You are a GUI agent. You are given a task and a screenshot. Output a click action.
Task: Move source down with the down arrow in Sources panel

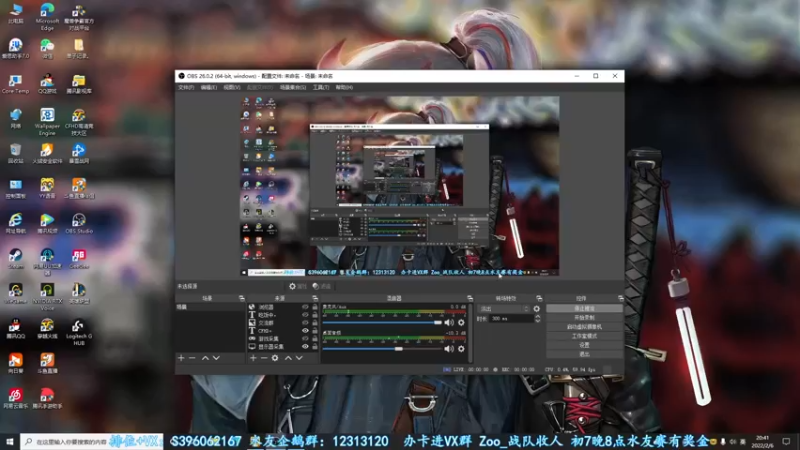click(x=299, y=358)
